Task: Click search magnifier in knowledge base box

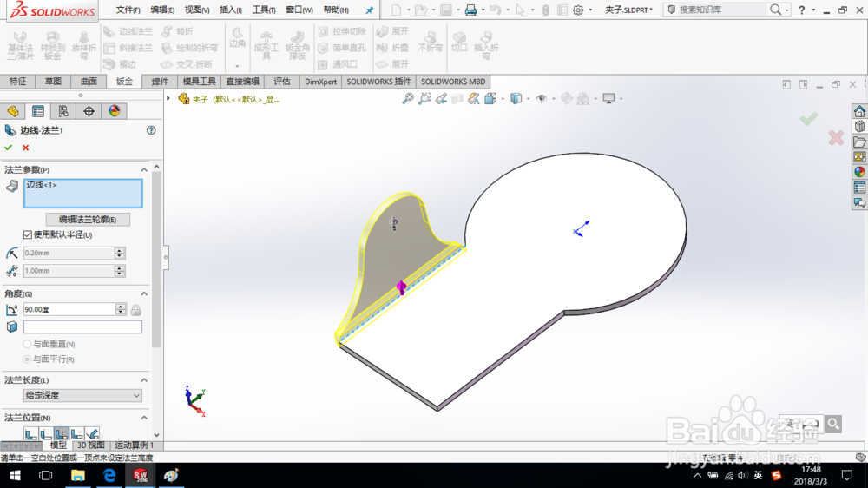Action: (x=775, y=10)
